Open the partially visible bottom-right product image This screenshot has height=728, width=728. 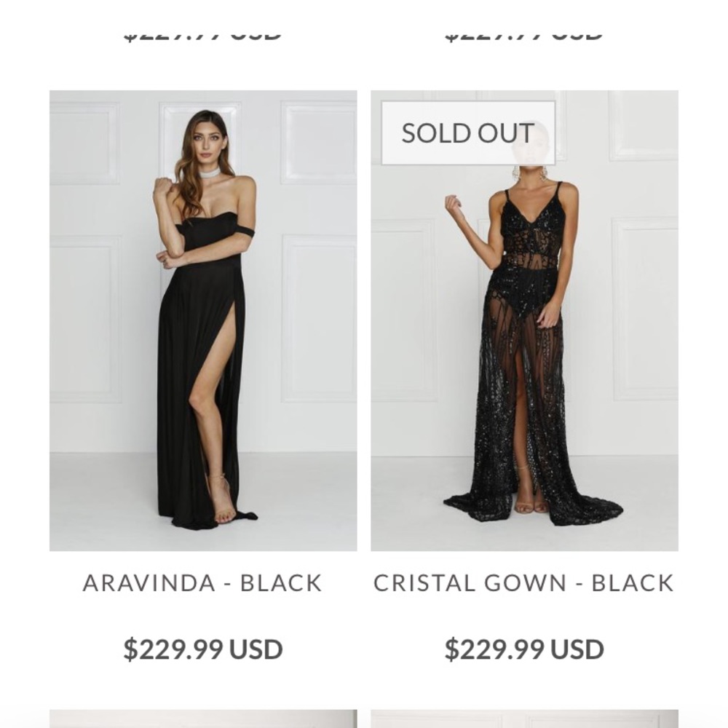[524, 719]
